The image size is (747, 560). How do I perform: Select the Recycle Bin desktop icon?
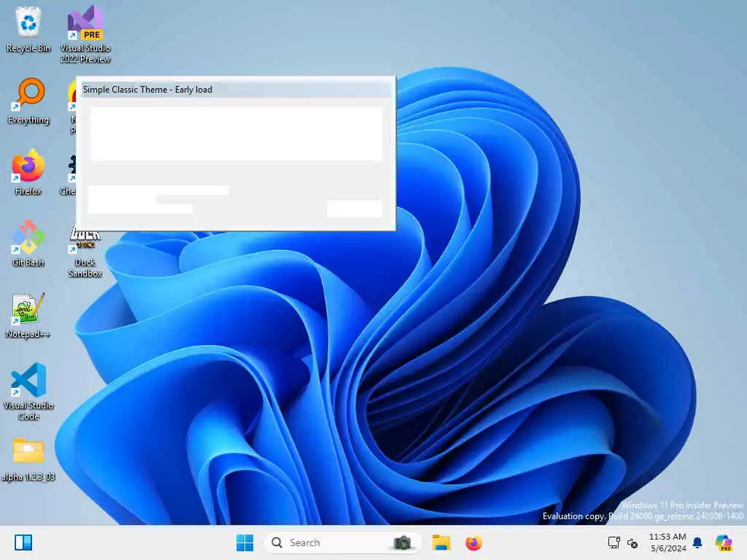28,29
